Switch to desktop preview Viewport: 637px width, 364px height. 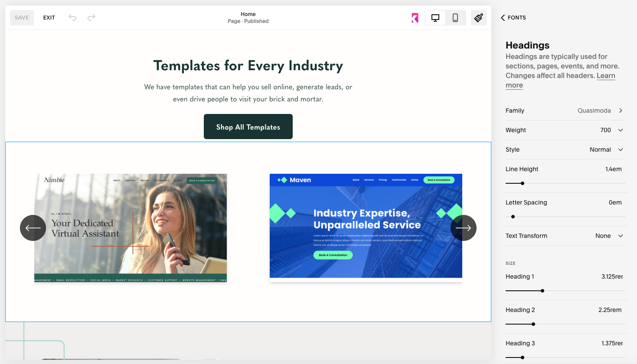tap(435, 18)
